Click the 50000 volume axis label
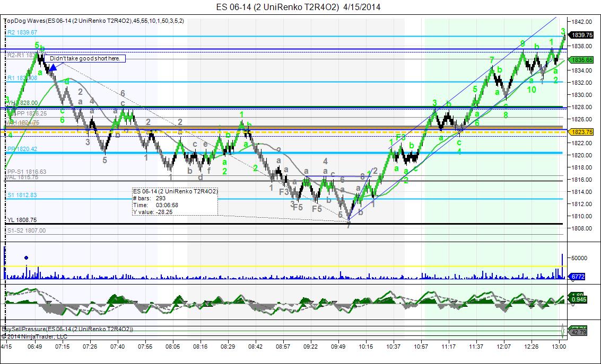This screenshot has width=601, height=364. pyautogui.click(x=579, y=258)
